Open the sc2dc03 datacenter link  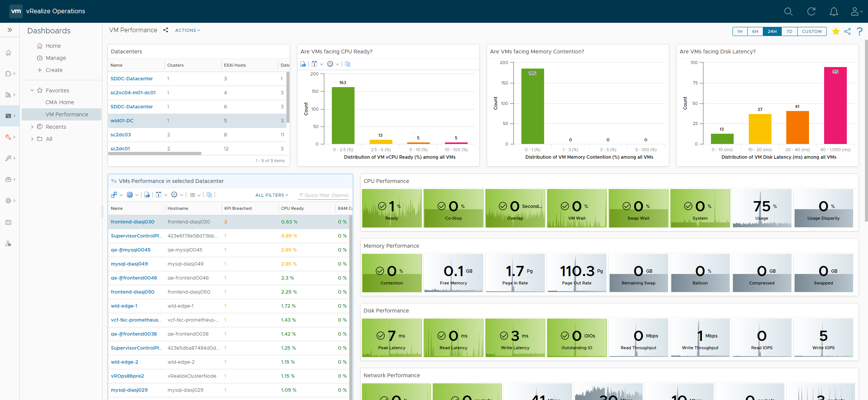pyautogui.click(x=121, y=135)
